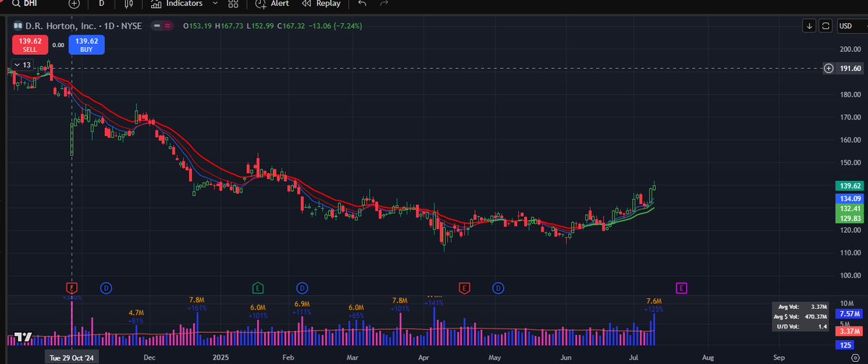This screenshot has height=364, width=868.
Task: Click the blue 125 scale label
Action: click(846, 345)
